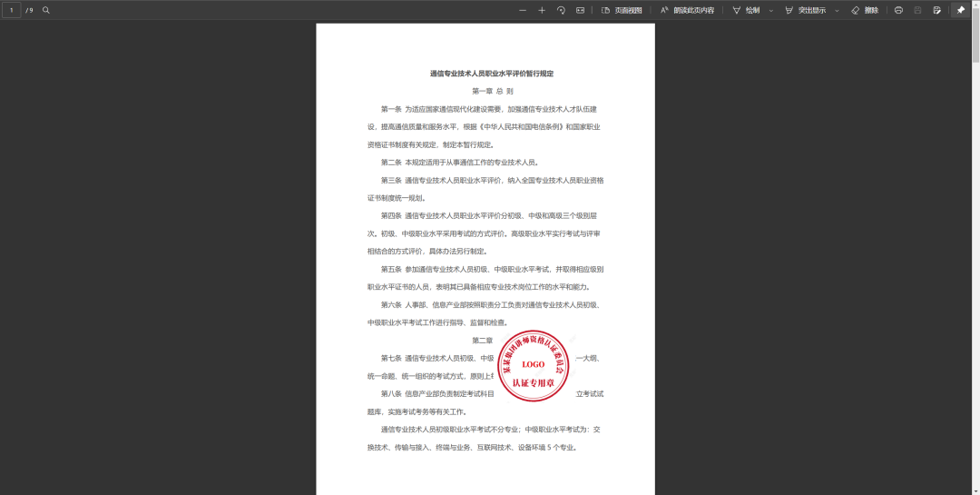Click the paragraph starting 第二条 本规定适用于
Viewport: 980px width, 495px height.
pos(460,162)
